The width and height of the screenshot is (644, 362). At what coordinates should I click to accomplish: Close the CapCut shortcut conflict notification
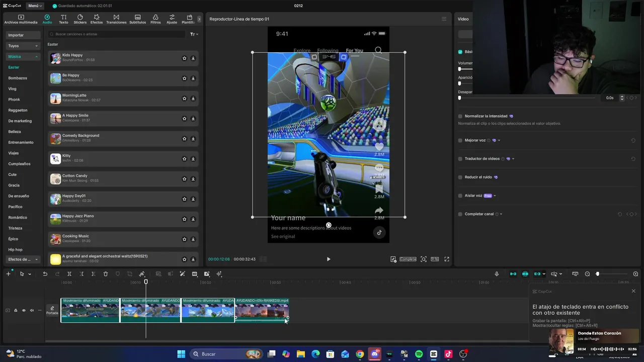click(633, 291)
